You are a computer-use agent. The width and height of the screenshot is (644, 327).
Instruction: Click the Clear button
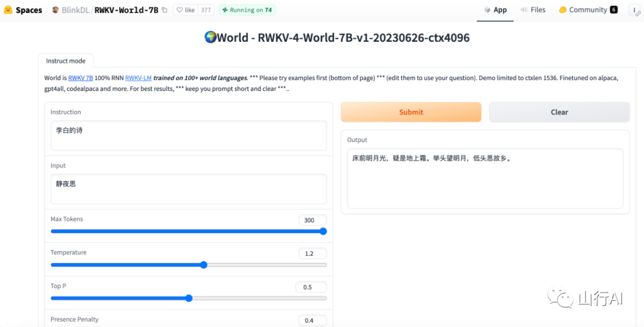click(x=559, y=112)
